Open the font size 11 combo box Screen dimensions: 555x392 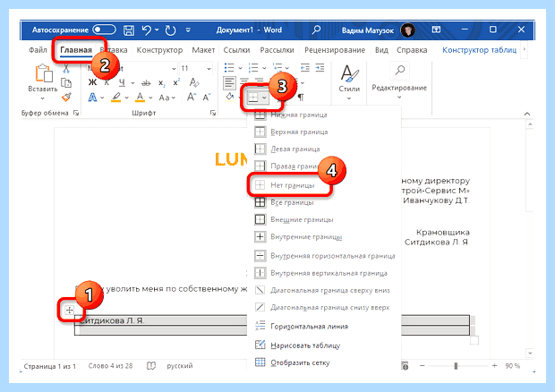[x=196, y=68]
